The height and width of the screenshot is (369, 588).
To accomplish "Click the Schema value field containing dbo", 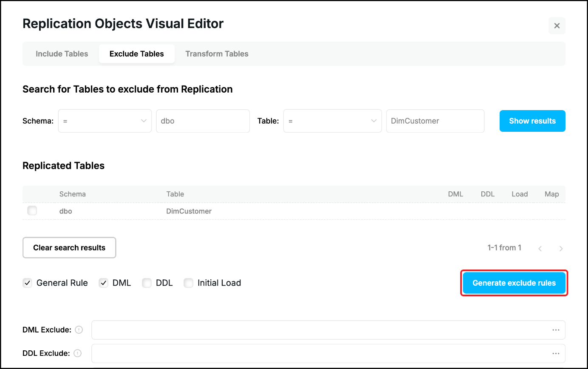I will (x=203, y=121).
